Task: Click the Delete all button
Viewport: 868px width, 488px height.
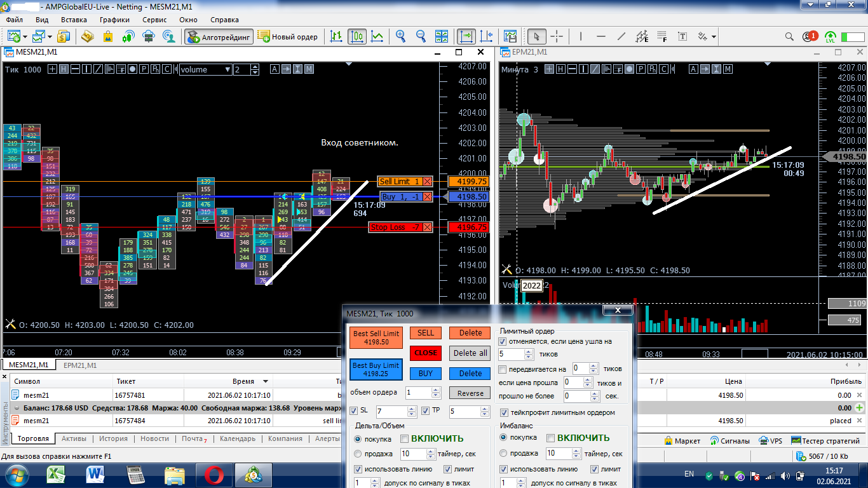Action: click(x=470, y=353)
